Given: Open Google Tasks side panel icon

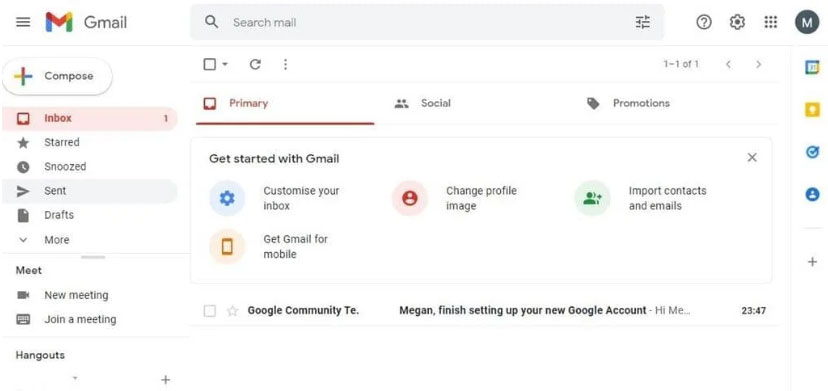Looking at the screenshot, I should (812, 152).
